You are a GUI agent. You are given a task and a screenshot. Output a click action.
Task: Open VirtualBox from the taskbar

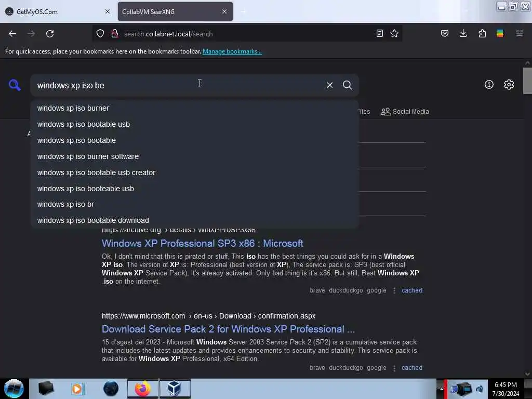(175, 389)
